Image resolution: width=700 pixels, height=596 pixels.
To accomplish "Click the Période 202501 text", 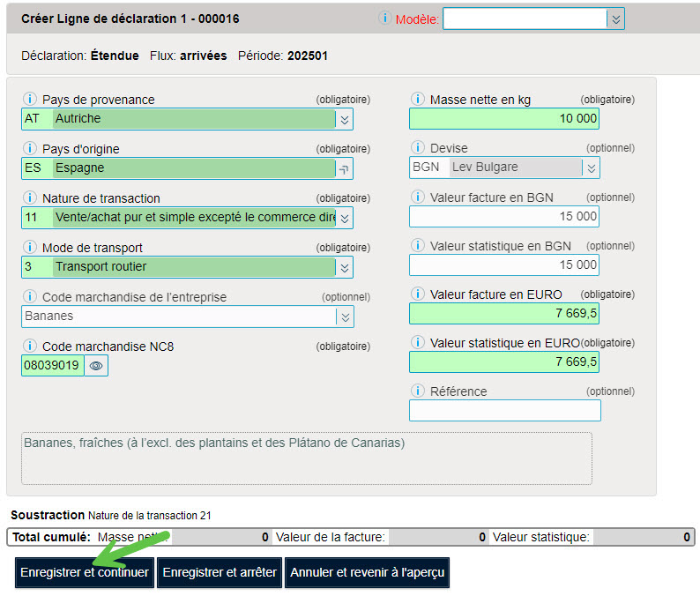I will (x=283, y=56).
